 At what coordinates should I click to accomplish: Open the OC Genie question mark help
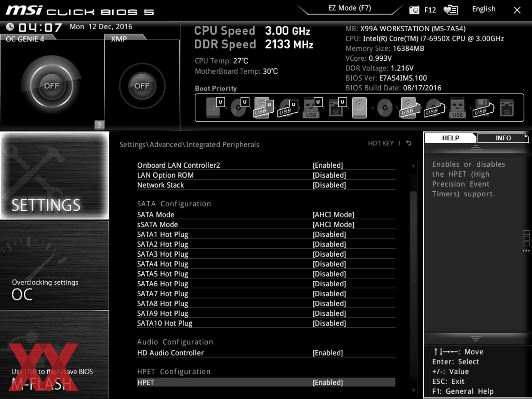coord(99,125)
